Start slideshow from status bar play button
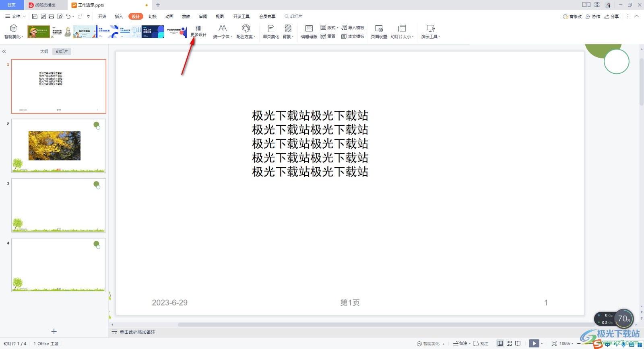 coord(534,343)
